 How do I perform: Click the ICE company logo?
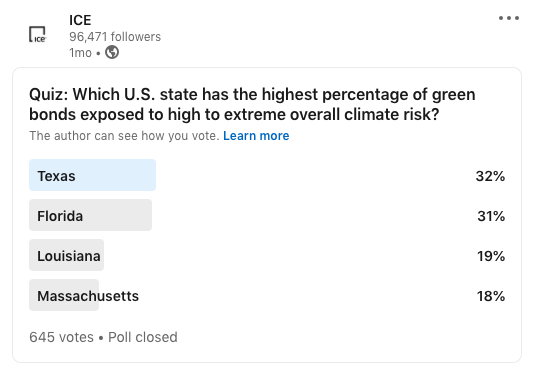[37, 34]
